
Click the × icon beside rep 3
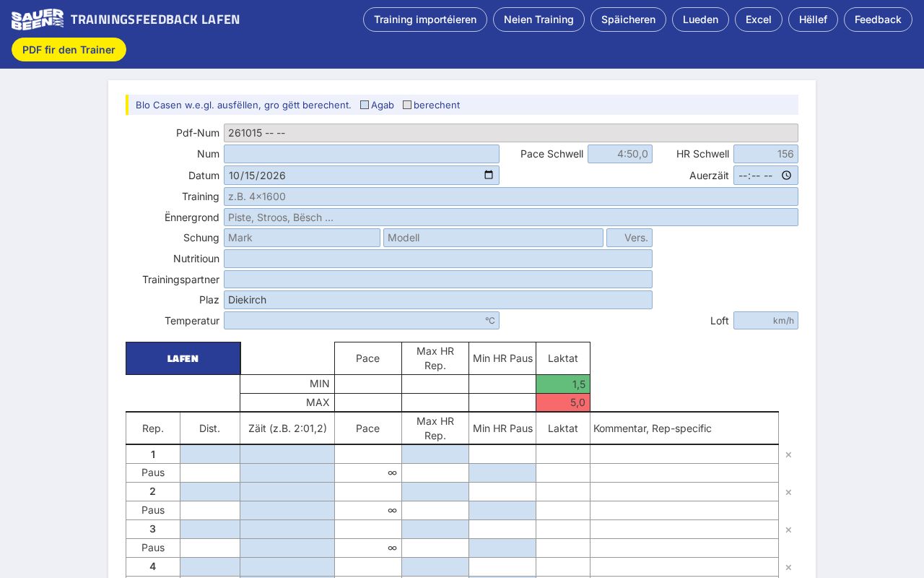coord(788,530)
